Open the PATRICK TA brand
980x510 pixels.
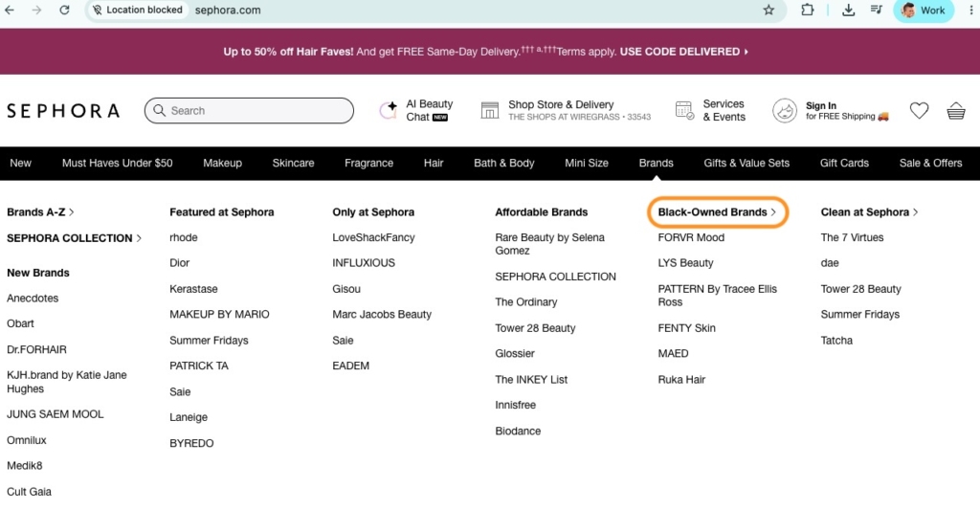coord(199,366)
